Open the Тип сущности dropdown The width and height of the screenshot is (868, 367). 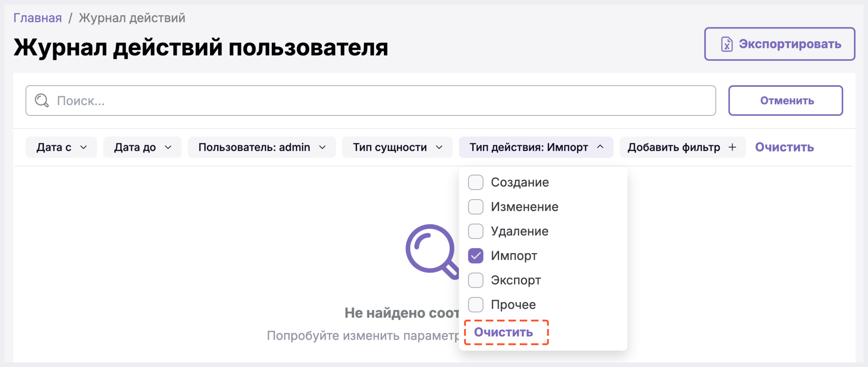pos(397,147)
